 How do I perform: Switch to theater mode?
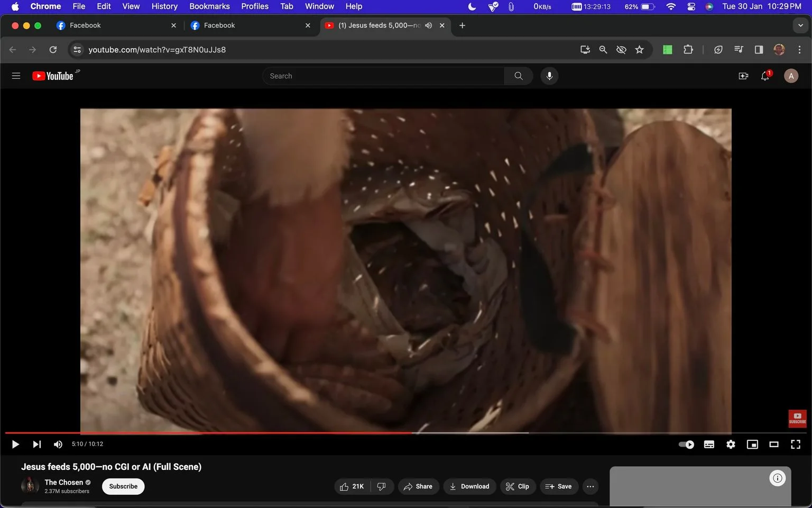click(x=774, y=444)
